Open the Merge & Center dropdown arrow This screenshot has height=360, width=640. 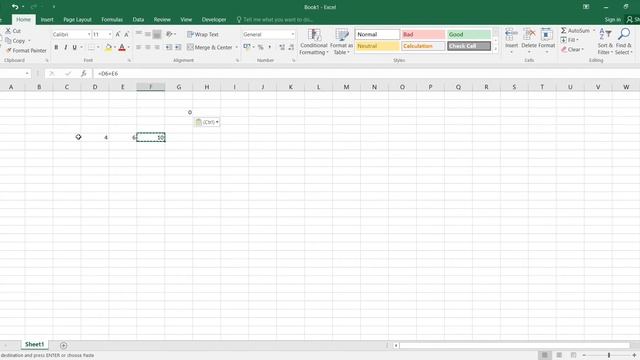click(236, 47)
